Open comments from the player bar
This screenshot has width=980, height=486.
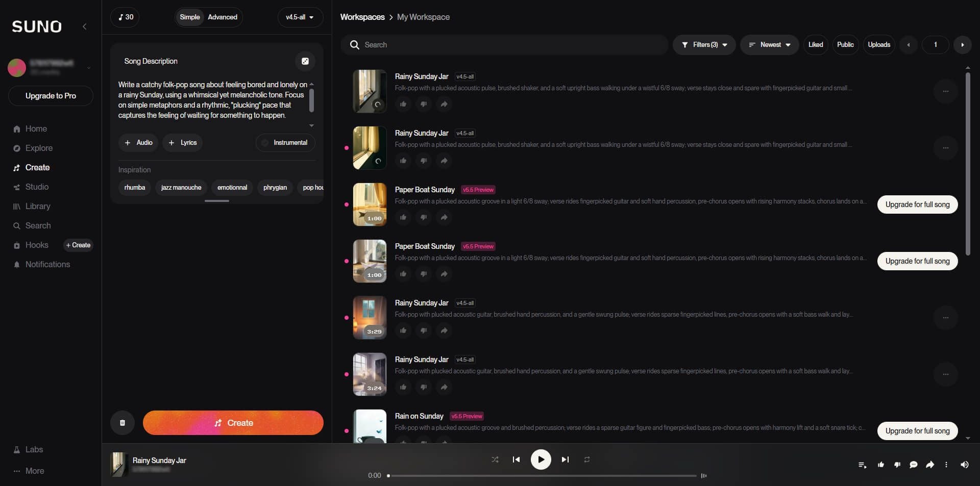pyautogui.click(x=914, y=465)
